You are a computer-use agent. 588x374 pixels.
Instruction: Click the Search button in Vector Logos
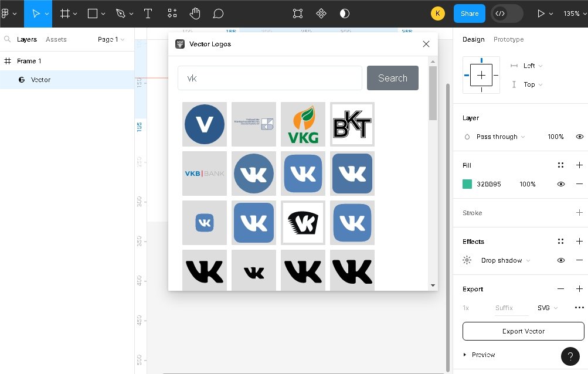tap(392, 78)
